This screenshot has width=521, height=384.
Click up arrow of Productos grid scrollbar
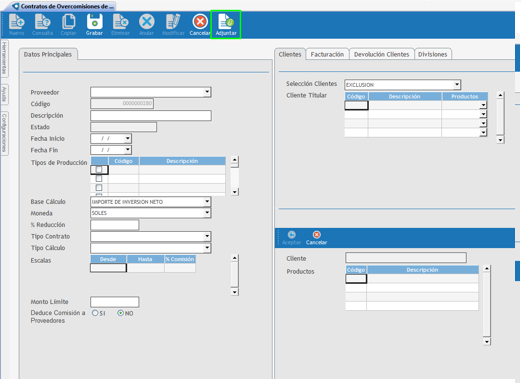tap(487, 268)
